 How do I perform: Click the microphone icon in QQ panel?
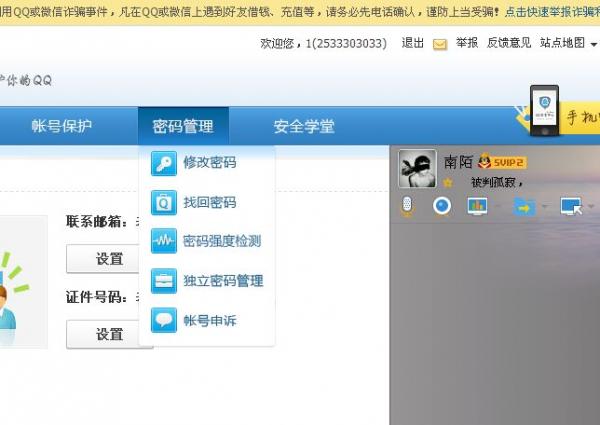tap(407, 206)
